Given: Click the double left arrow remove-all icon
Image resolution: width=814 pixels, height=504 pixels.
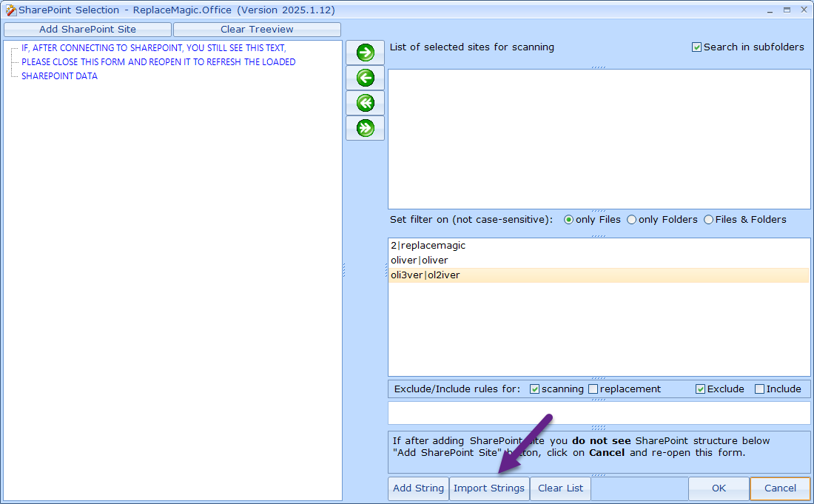Looking at the screenshot, I should [x=365, y=103].
